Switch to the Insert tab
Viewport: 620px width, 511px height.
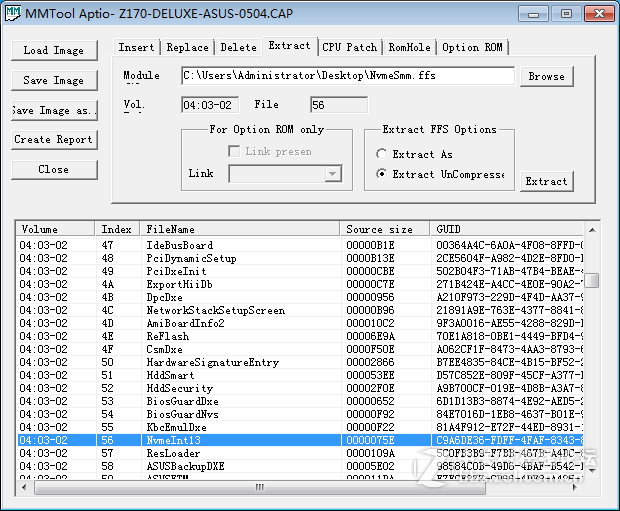coord(137,47)
